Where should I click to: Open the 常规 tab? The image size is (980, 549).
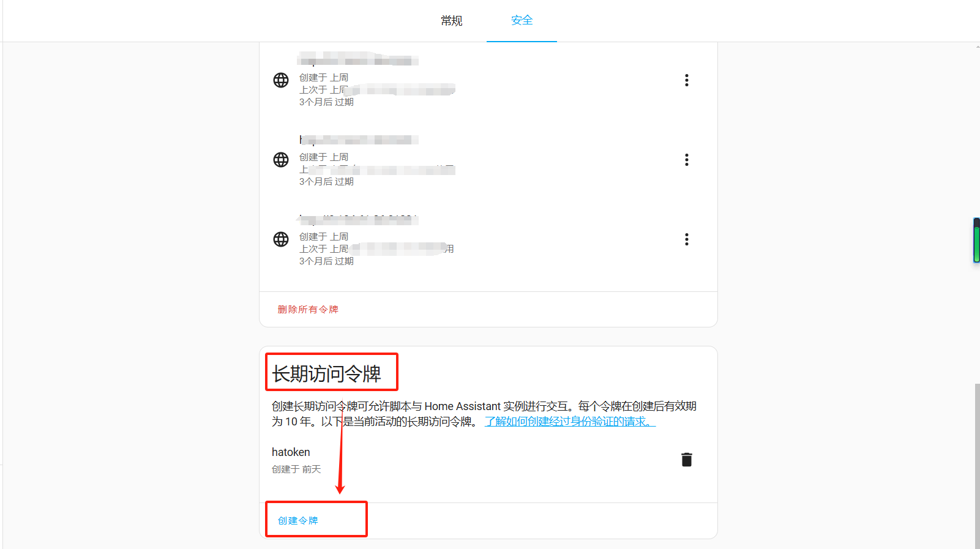click(x=451, y=21)
